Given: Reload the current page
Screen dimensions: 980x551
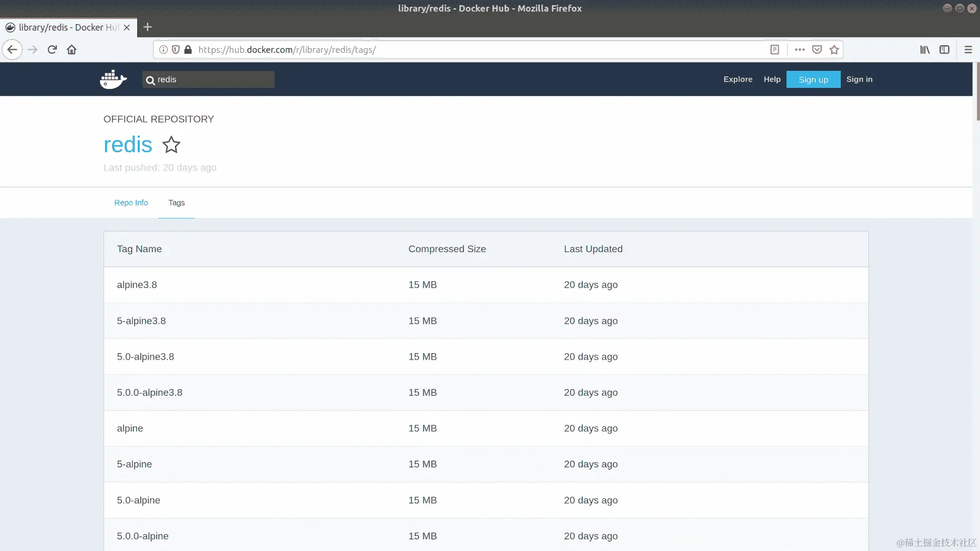Looking at the screenshot, I should (x=52, y=50).
